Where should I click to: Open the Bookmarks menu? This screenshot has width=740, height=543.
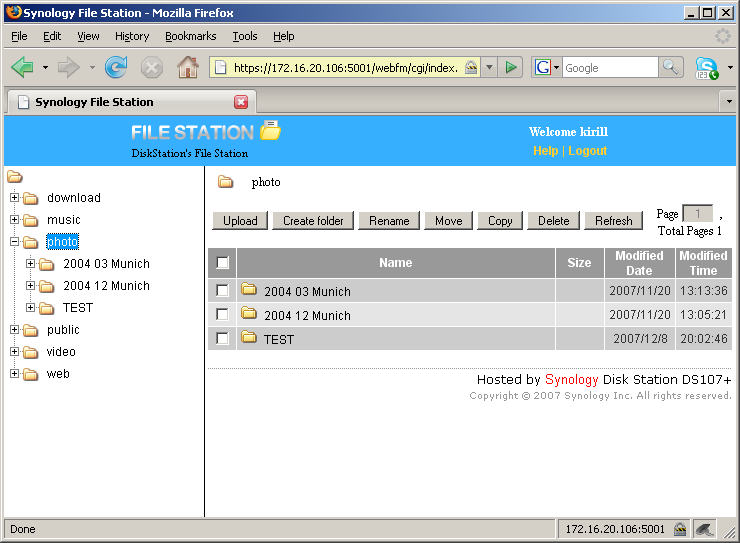coord(191,36)
